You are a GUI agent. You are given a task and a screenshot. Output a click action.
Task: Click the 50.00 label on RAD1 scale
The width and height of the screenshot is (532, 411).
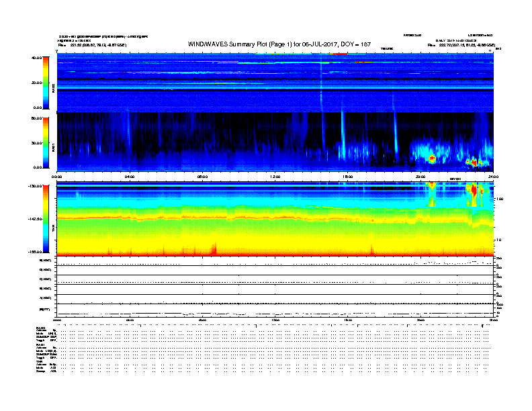[x=36, y=118]
